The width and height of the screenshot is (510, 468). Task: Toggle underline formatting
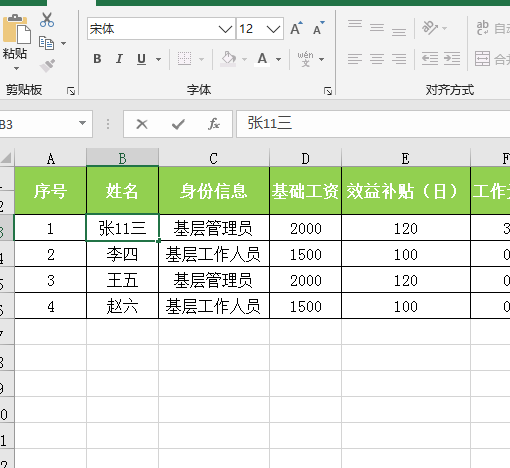(142, 59)
